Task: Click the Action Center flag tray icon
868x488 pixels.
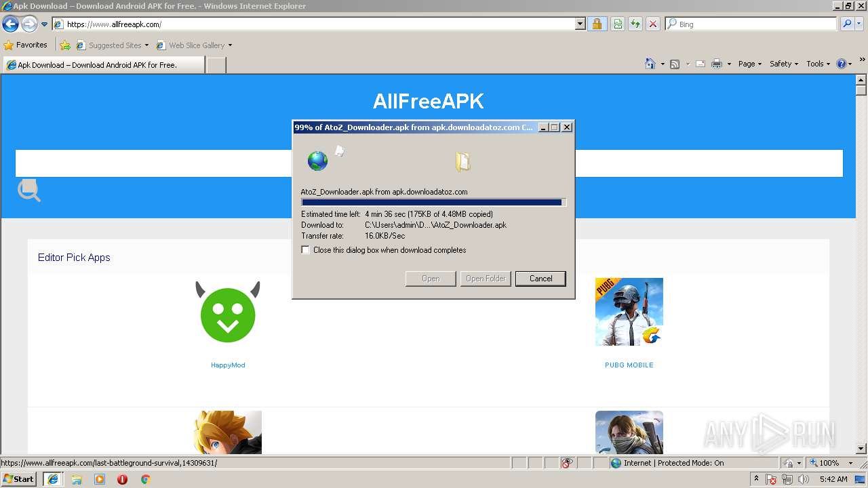Action: point(772,479)
